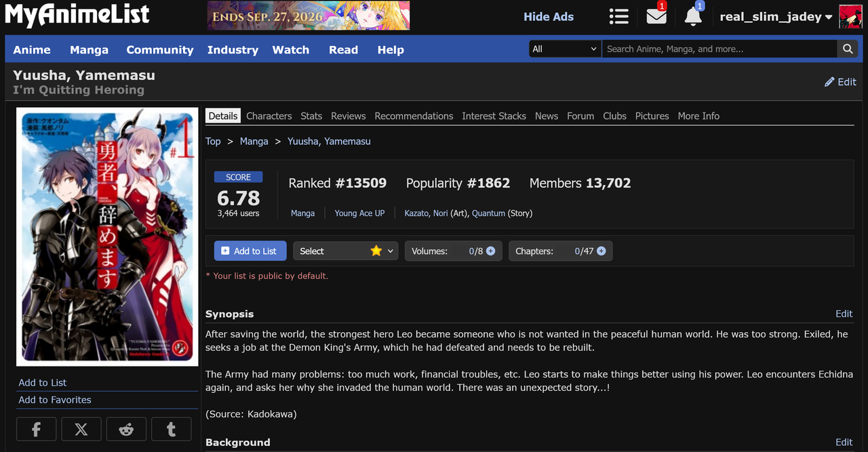This screenshot has height=452, width=868.
Task: Open the list menu icon in header
Action: pos(618,16)
